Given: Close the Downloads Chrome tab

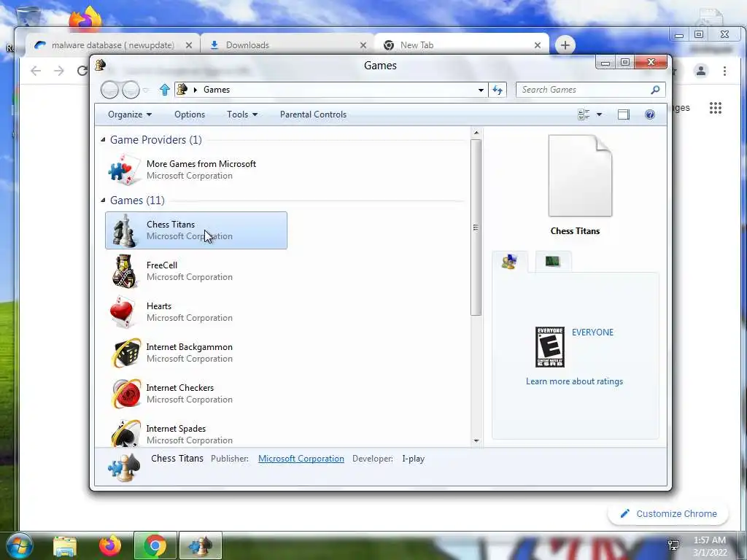Looking at the screenshot, I should 363,45.
